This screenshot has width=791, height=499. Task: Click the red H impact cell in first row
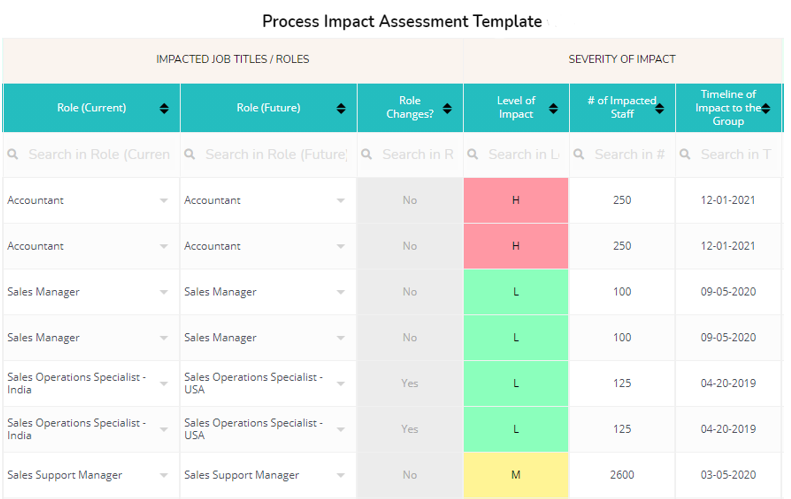[516, 201]
